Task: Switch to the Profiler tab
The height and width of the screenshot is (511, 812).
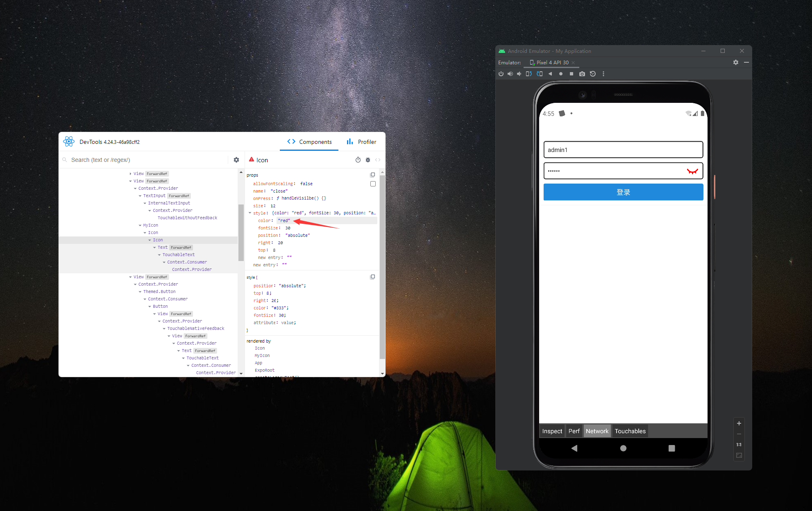Action: click(361, 142)
